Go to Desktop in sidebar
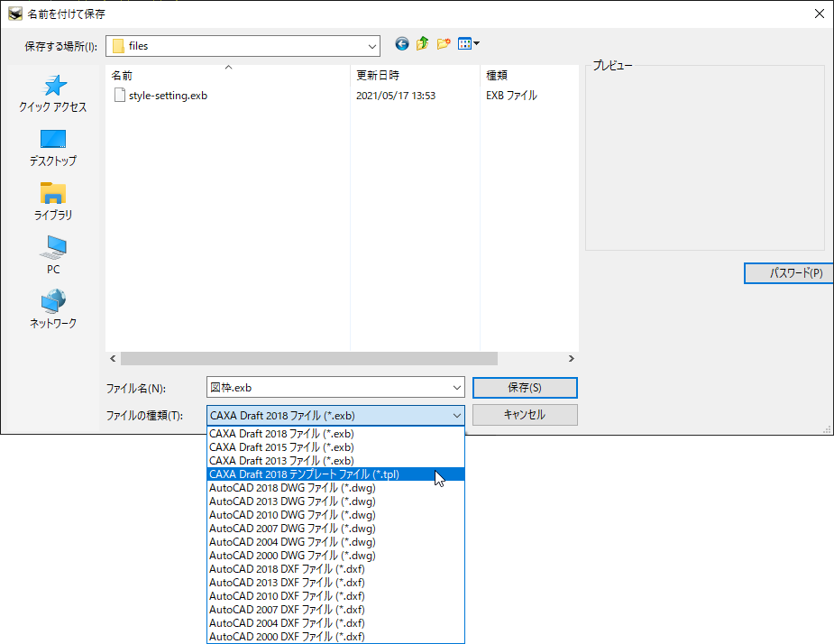Viewport: 834px width, 644px height. click(x=53, y=148)
